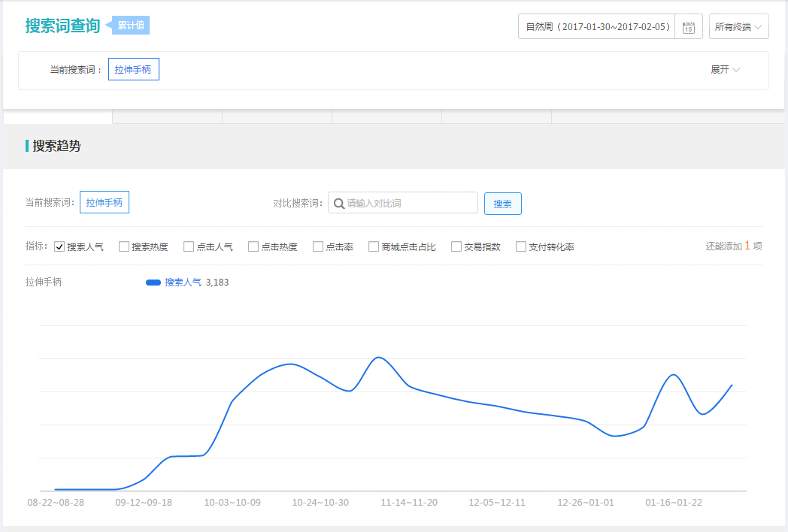Click the chart line peak near 11-14~11-20

(379, 358)
